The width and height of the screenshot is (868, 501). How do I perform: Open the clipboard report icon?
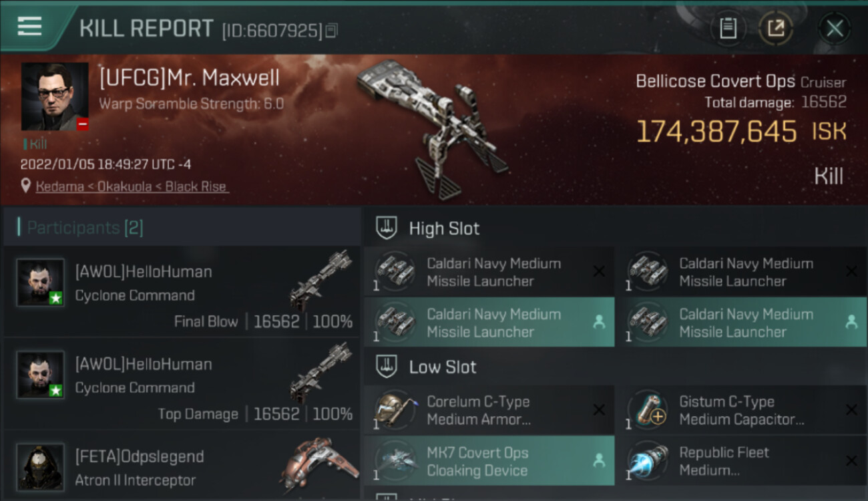728,28
